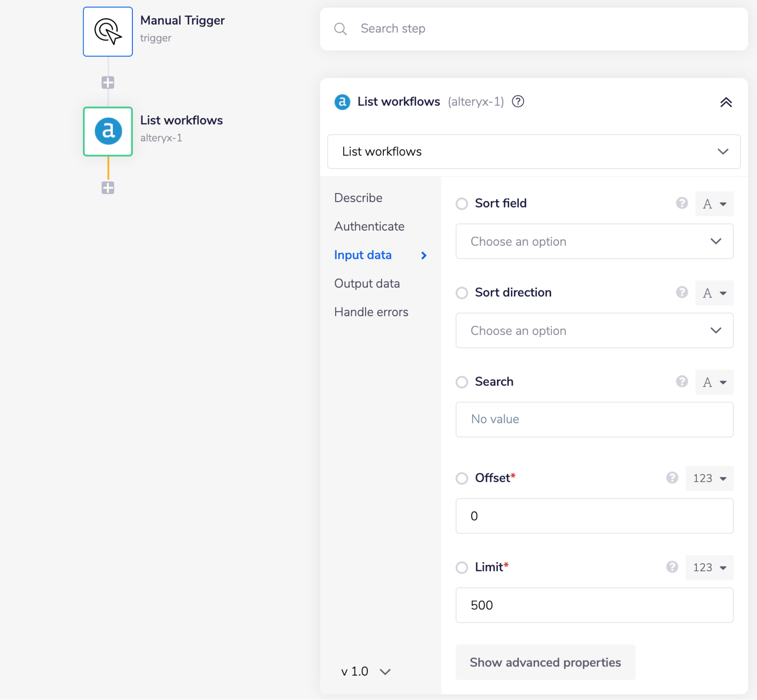Screen dimensions: 757x700
Task: Toggle the Limit property radio button
Action: (x=462, y=567)
